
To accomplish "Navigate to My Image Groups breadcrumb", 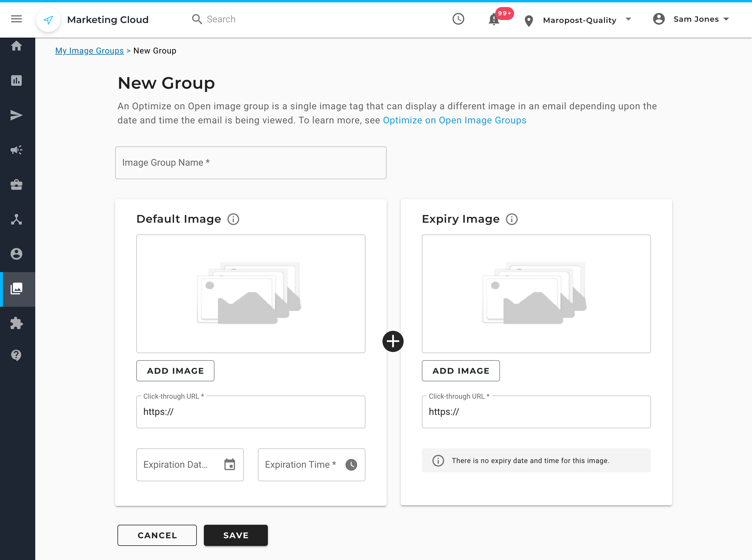I will tap(90, 51).
